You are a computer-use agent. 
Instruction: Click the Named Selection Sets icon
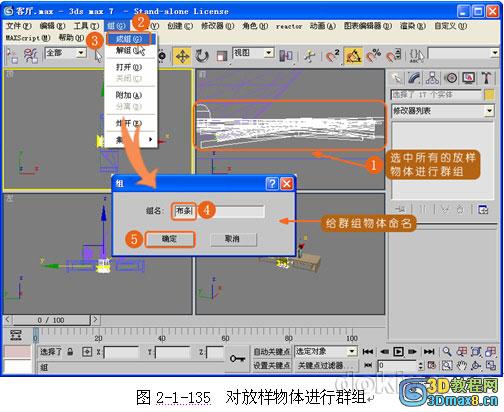[416, 56]
